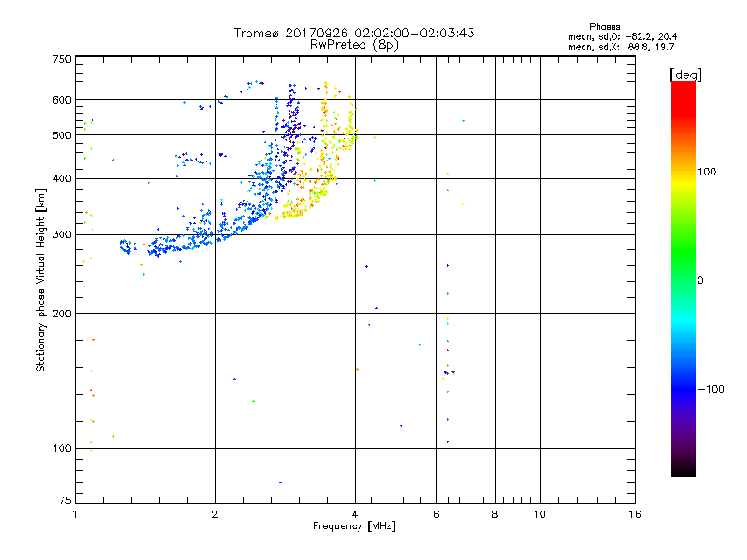747x560 pixels.
Task: Click the colorbar tick label '-100'
Action: (x=711, y=389)
